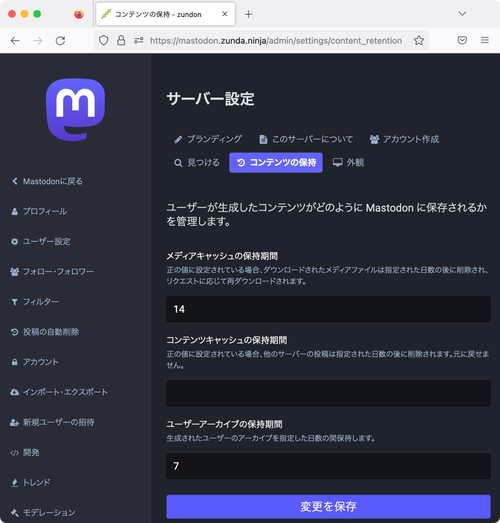Open the 外観 settings tab
500x523 pixels.
[348, 162]
